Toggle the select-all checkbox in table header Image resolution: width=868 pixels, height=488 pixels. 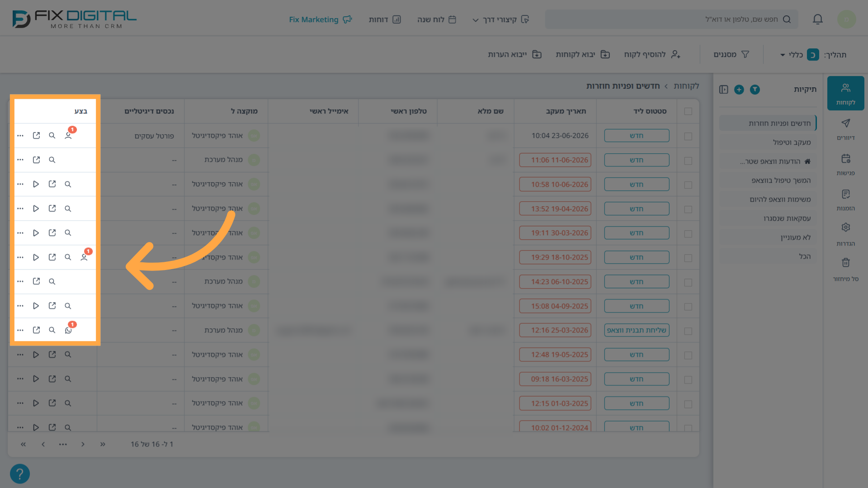coord(688,111)
